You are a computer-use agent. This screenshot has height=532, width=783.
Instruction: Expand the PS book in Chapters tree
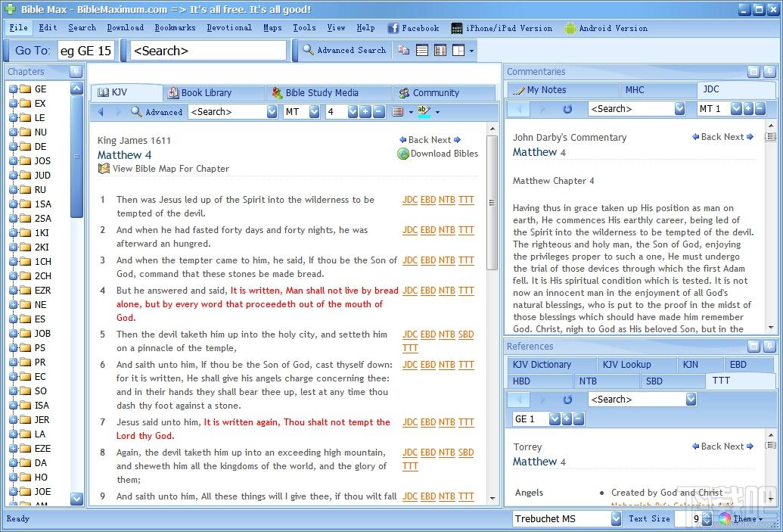pyautogui.click(x=14, y=347)
